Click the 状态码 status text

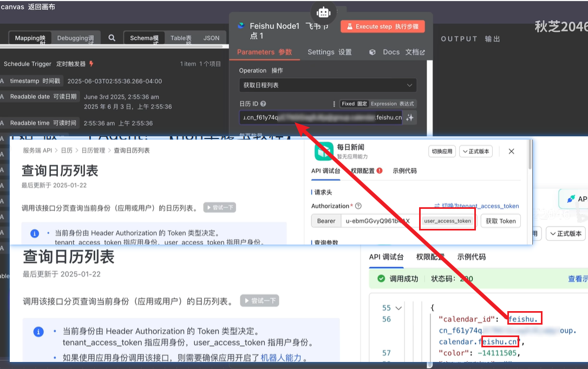click(452, 279)
